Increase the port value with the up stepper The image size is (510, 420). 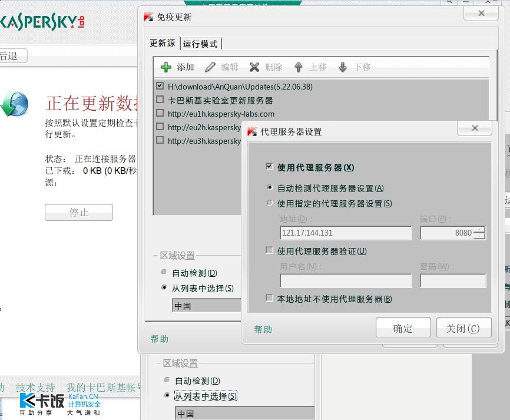479,230
